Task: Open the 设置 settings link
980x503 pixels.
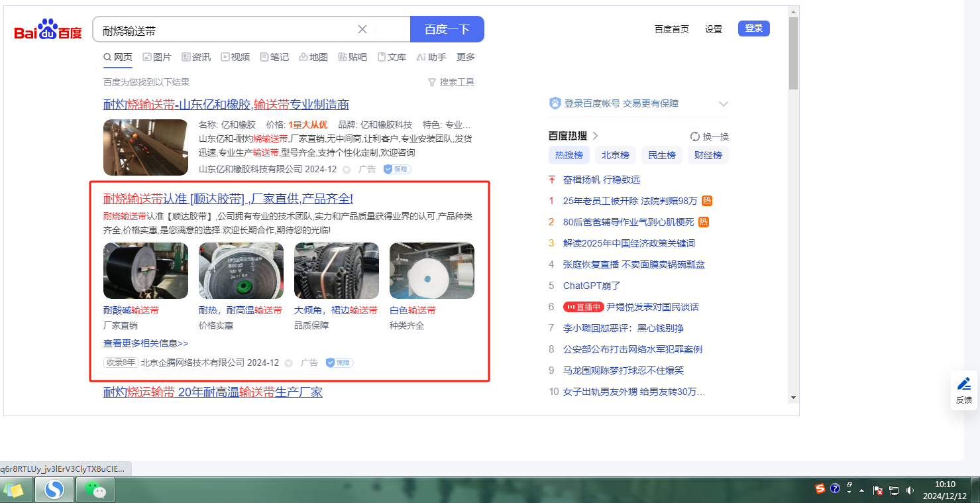Action: click(x=714, y=29)
